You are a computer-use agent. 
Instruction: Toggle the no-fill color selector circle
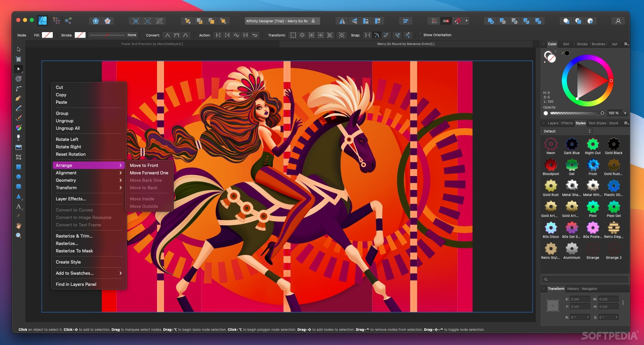[551, 58]
